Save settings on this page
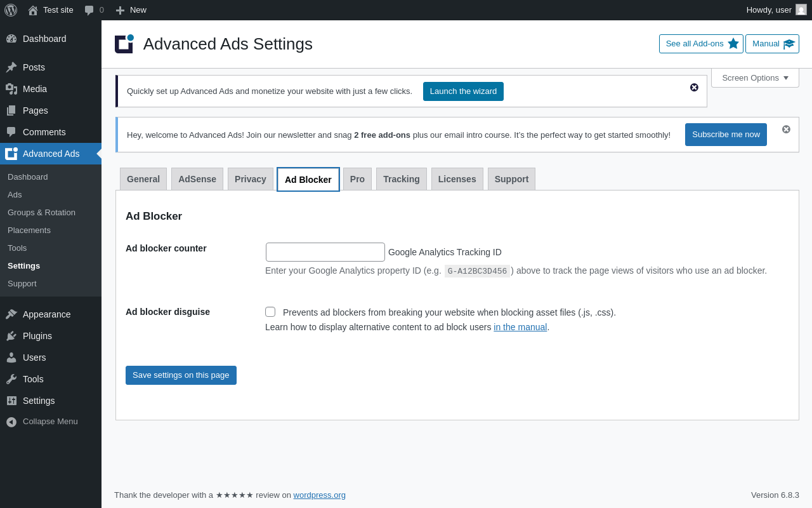 [x=181, y=375]
